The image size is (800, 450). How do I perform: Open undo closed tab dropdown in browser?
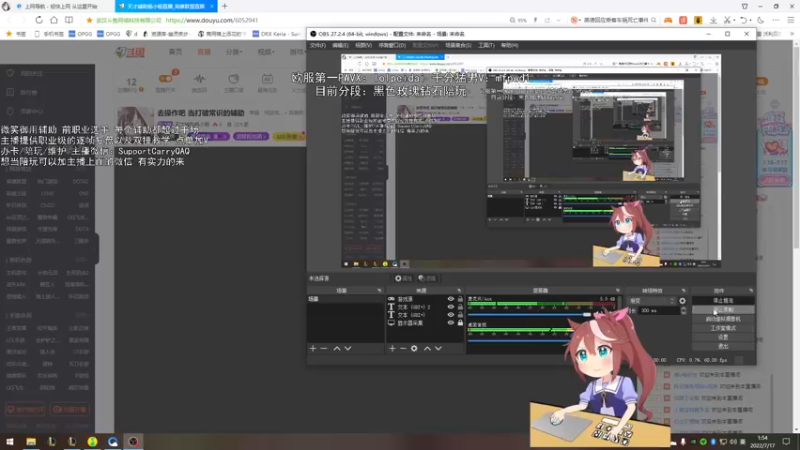point(751,20)
